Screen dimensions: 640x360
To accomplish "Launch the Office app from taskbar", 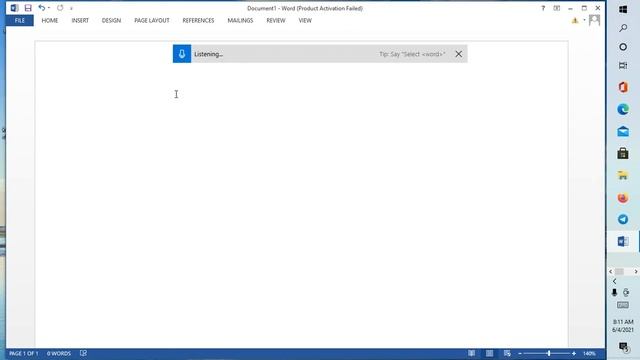I will 623,87.
